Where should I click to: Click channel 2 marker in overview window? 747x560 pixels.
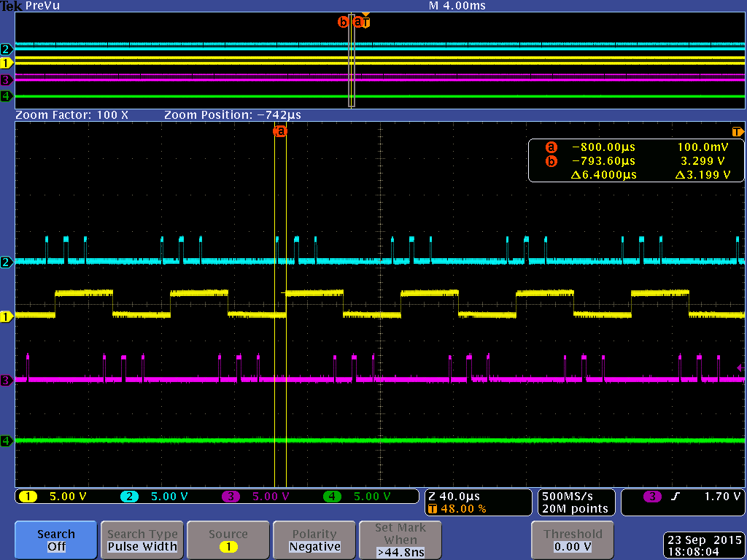[7, 50]
